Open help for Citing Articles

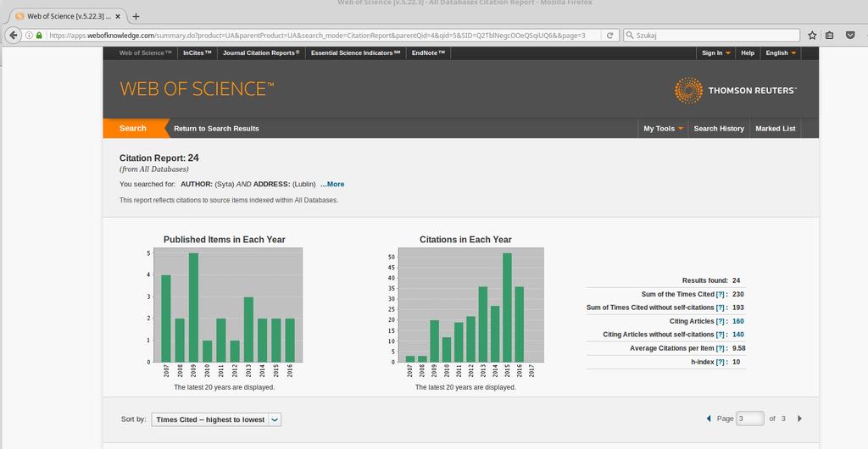click(721, 321)
